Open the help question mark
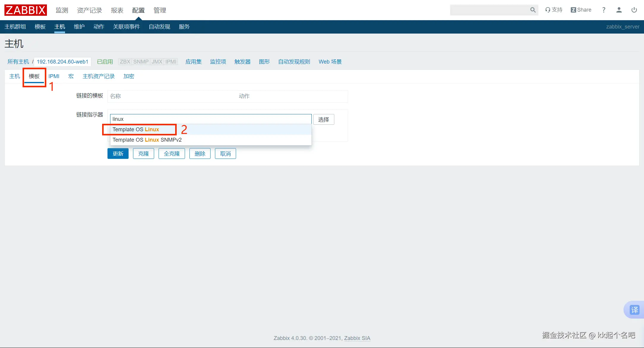This screenshot has width=644, height=348. [604, 10]
